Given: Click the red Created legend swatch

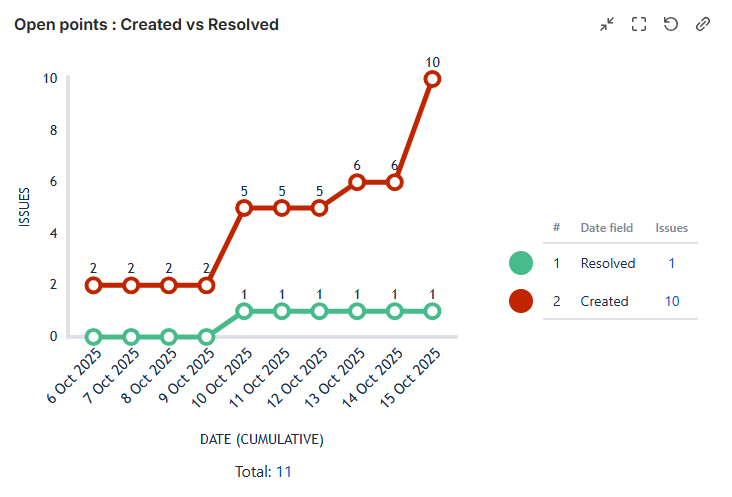Looking at the screenshot, I should pyautogui.click(x=521, y=301).
